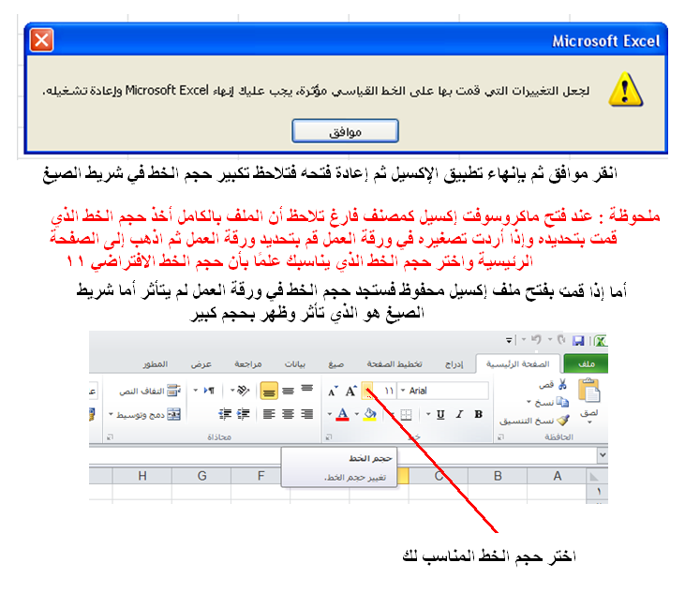
Task: Click the Decrease Font Size icon
Action: (333, 392)
